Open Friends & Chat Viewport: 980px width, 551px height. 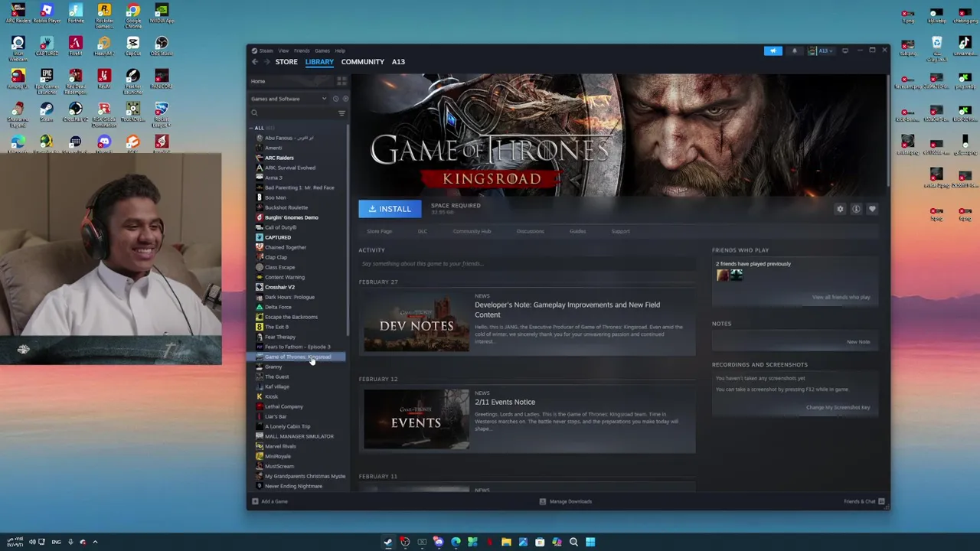pos(864,501)
